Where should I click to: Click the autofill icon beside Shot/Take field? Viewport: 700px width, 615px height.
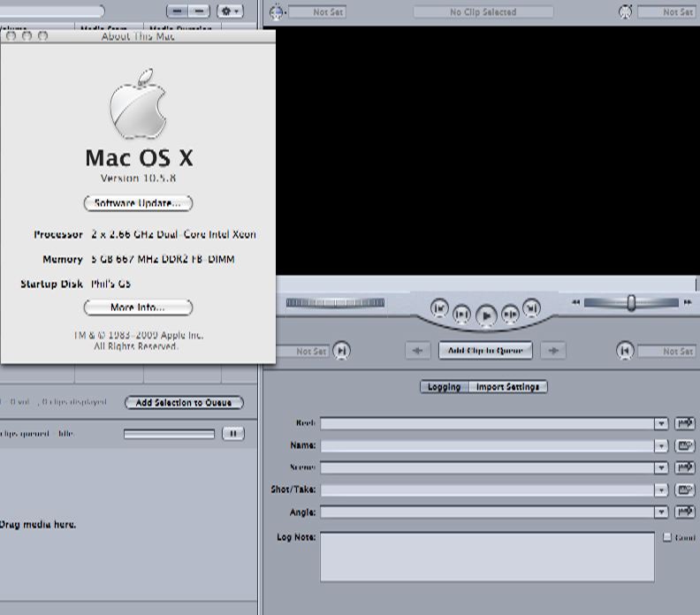684,490
